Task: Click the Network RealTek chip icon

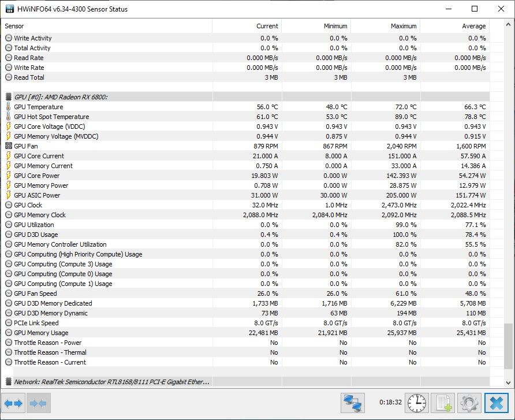Action: (x=9, y=382)
